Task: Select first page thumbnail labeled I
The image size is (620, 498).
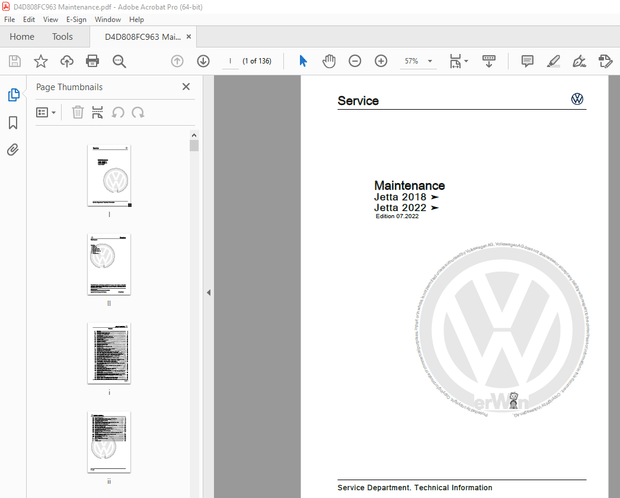Action: click(x=109, y=176)
